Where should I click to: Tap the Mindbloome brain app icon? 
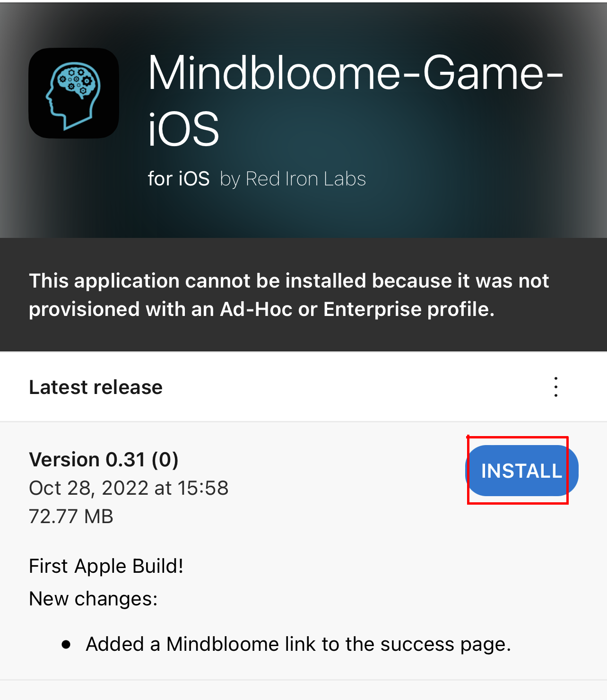74,93
